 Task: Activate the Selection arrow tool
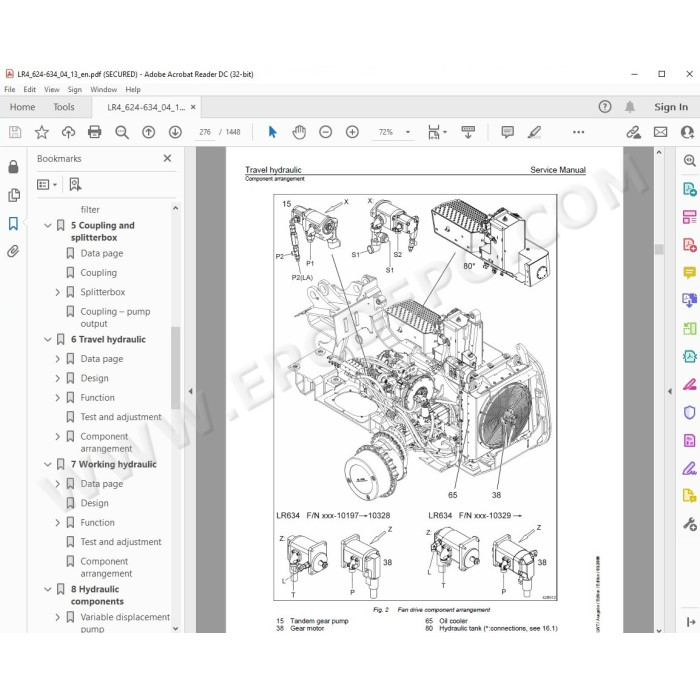[x=272, y=132]
